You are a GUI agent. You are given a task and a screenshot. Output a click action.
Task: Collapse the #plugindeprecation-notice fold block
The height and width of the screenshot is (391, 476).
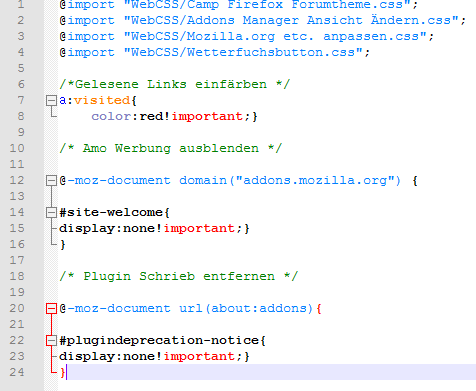click(x=51, y=340)
